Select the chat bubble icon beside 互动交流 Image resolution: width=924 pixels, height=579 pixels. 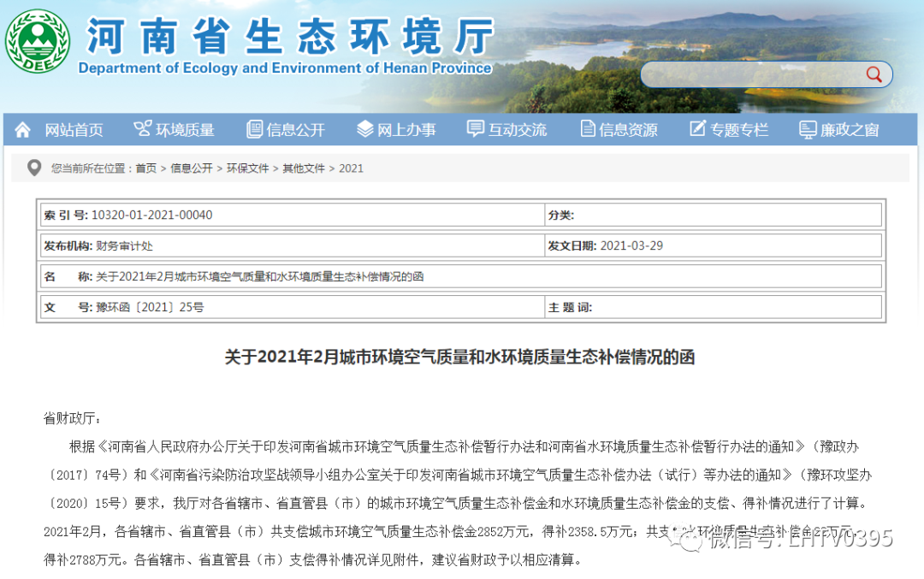click(x=477, y=129)
